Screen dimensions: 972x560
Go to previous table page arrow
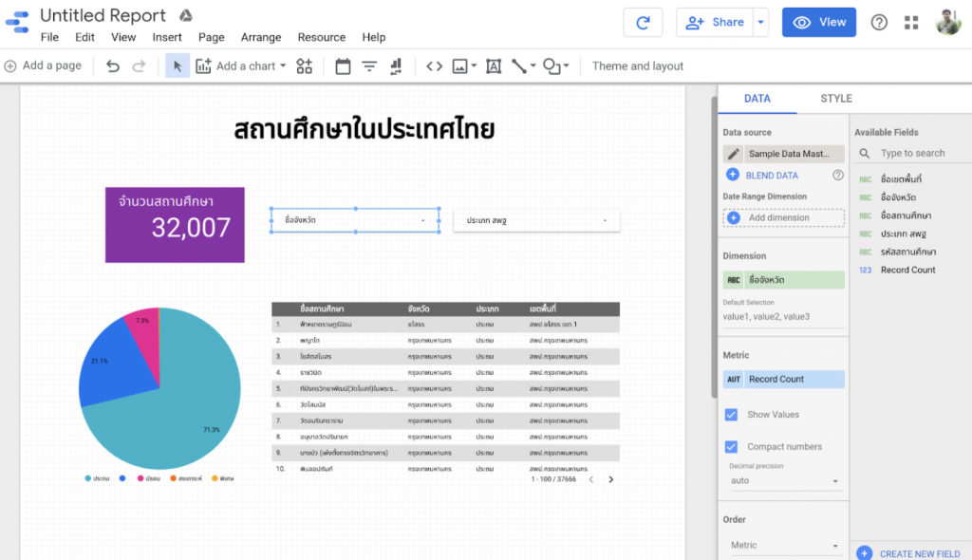point(590,479)
